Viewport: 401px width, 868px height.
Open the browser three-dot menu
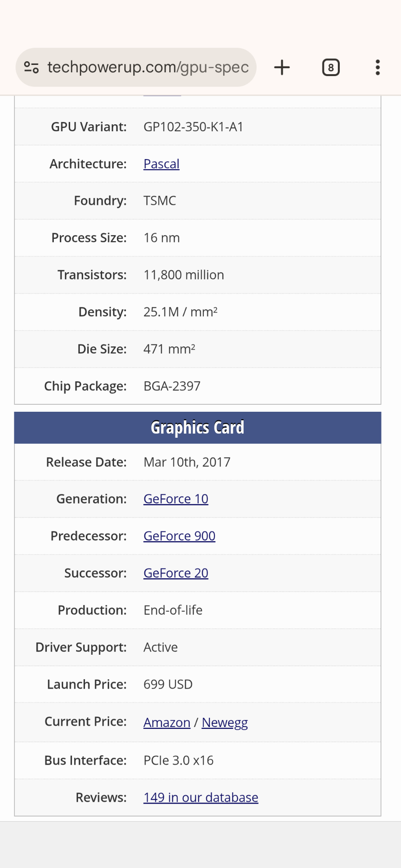(378, 68)
